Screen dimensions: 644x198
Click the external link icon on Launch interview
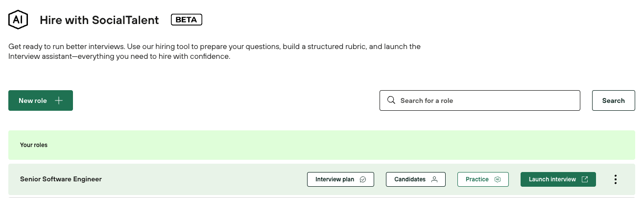click(584, 179)
